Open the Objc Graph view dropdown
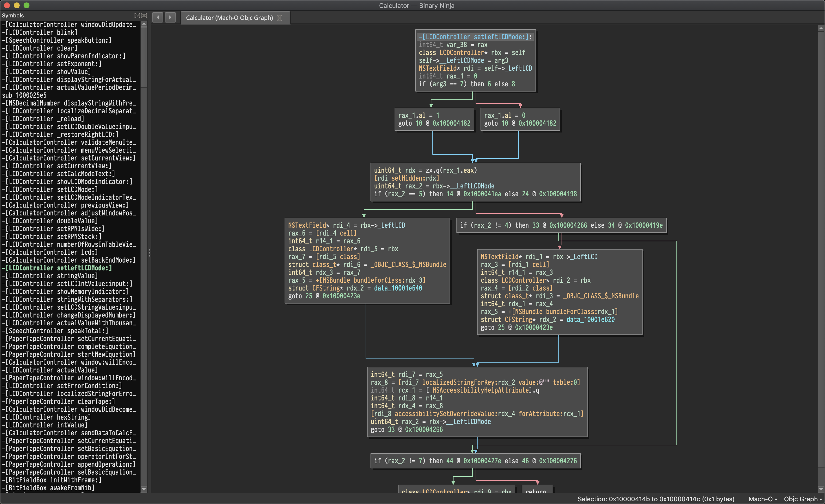Image resolution: width=825 pixels, height=504 pixels. 803,499
